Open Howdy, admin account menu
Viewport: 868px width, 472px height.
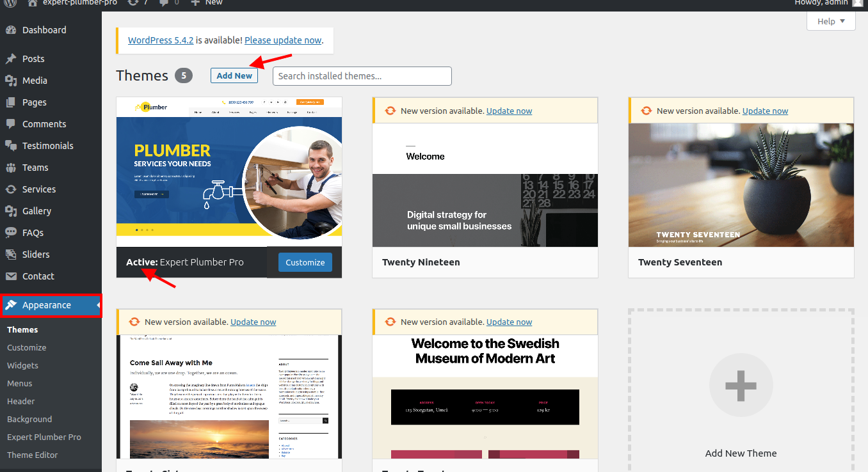[x=829, y=3]
